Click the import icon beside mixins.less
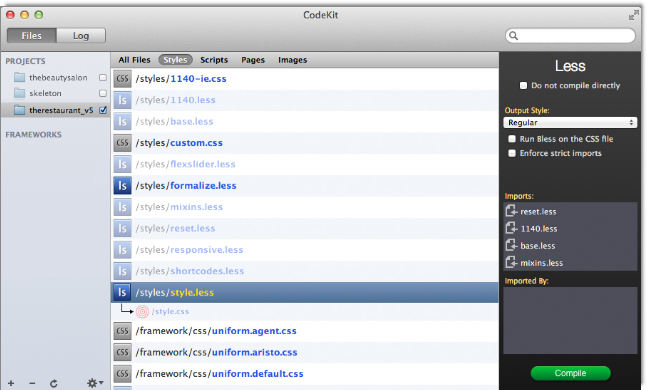647x390 pixels. (511, 262)
